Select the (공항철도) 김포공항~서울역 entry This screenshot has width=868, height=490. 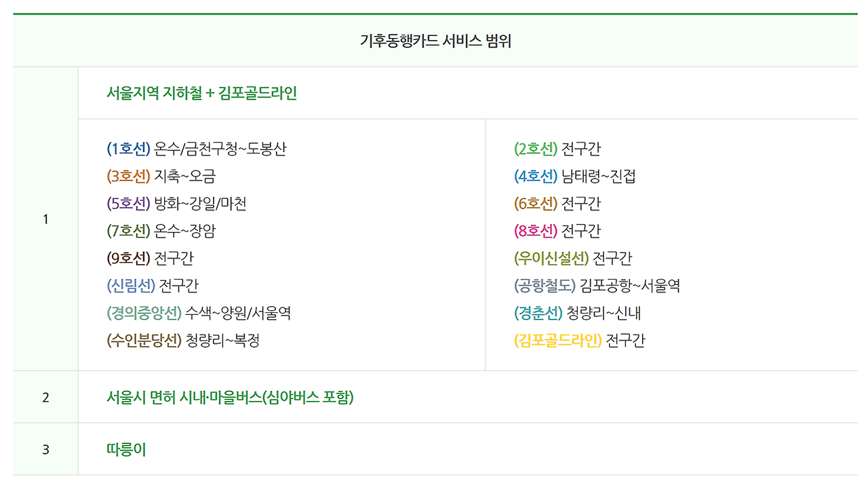click(x=597, y=286)
